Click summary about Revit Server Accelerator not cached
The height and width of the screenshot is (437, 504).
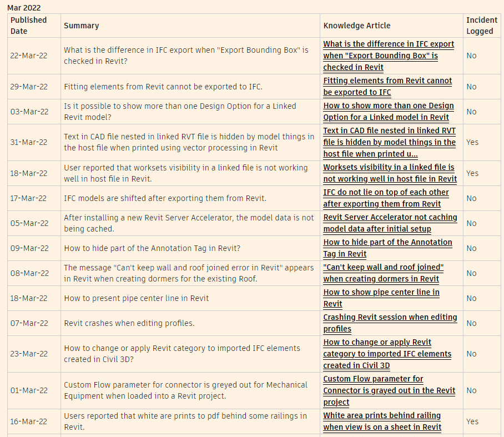189,223
